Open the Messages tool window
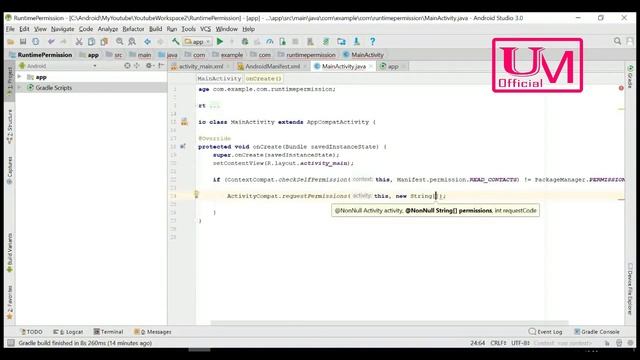Image resolution: width=640 pixels, height=360 pixels. [153, 332]
